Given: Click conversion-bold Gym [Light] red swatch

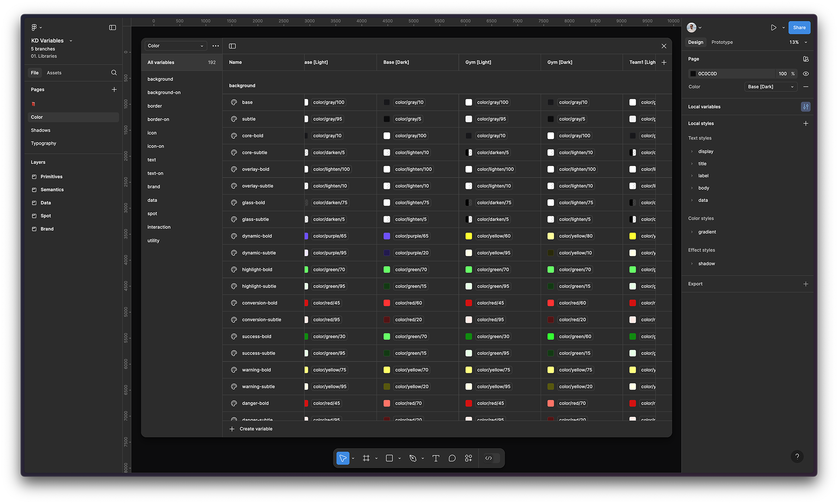Looking at the screenshot, I should [469, 303].
